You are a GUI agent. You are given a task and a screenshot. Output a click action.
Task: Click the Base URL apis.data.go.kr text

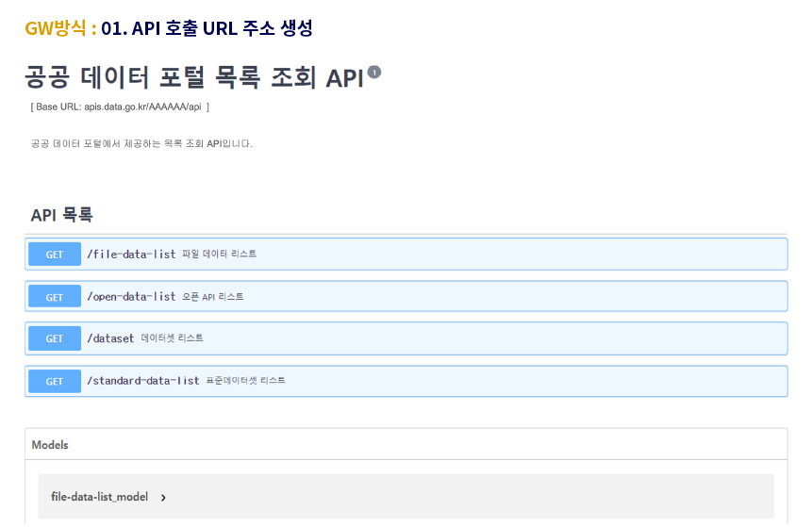pyautogui.click(x=120, y=107)
